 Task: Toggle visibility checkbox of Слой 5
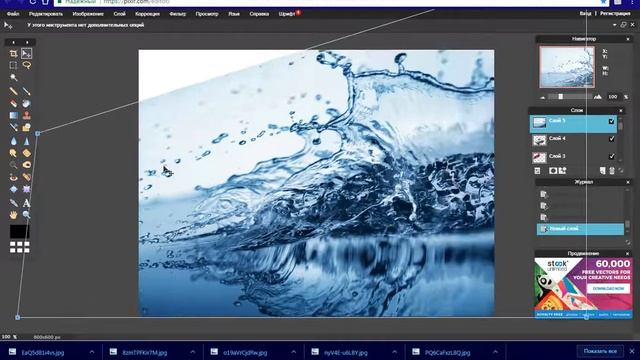(x=611, y=121)
